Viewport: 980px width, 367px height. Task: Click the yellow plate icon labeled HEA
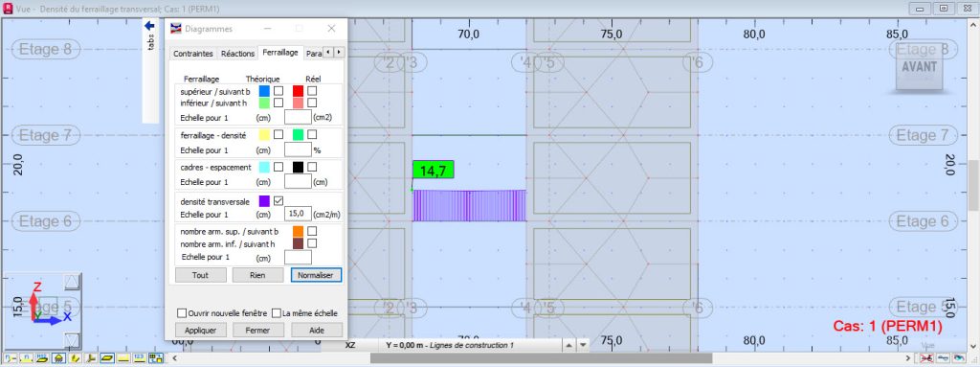42,358
